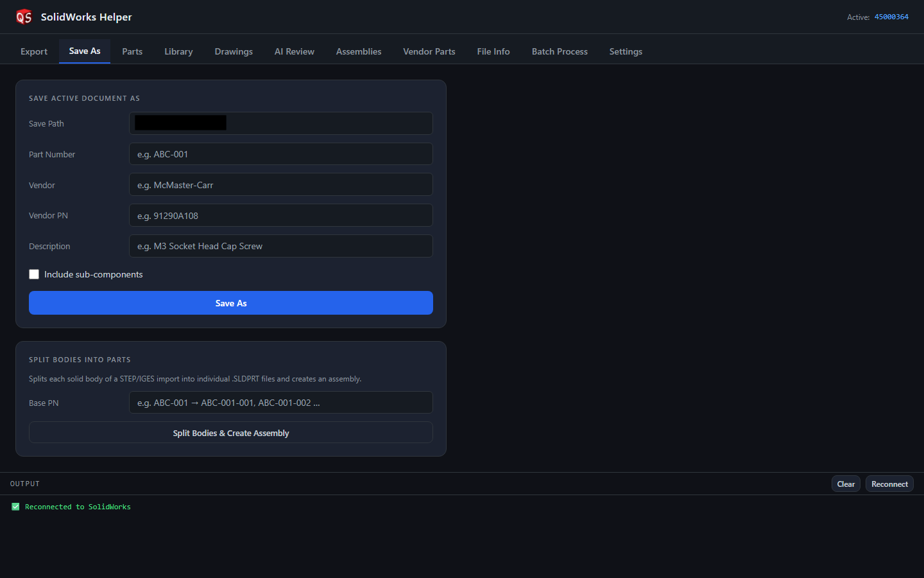
Task: Clear the output log
Action: [x=846, y=484]
